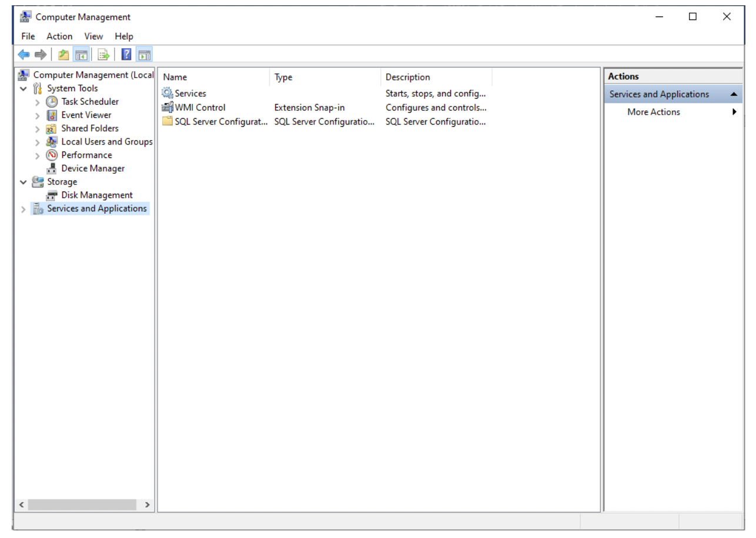756x538 pixels.
Task: Click the Extension Snap-in type cell
Action: click(x=309, y=107)
